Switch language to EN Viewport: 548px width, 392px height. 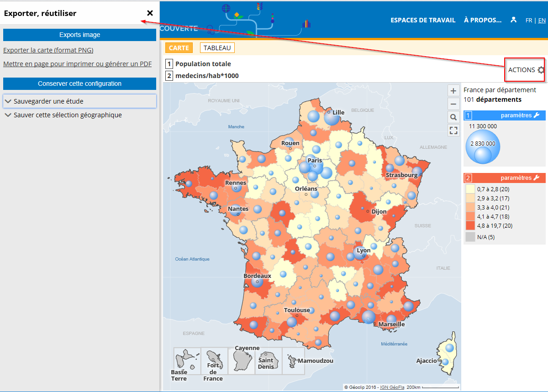(x=542, y=21)
